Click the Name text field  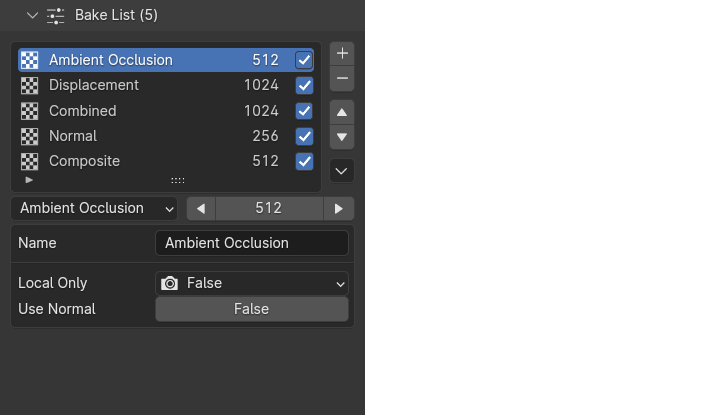[251, 243]
